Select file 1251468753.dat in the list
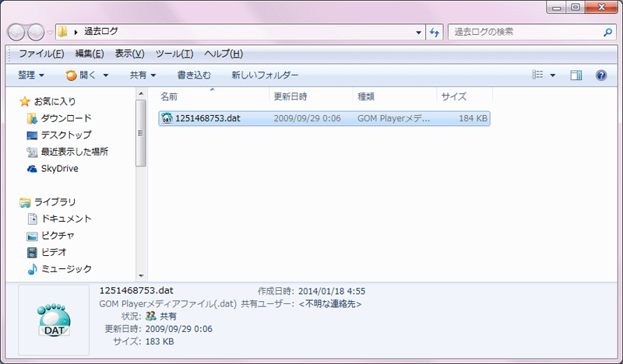Viewport: 623px width, 364px height. click(x=324, y=118)
